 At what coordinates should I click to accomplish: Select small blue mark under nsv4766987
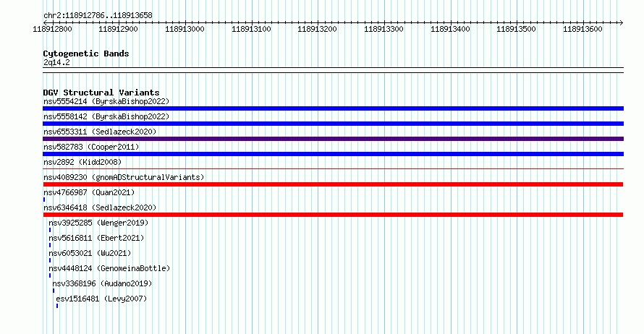point(44,200)
